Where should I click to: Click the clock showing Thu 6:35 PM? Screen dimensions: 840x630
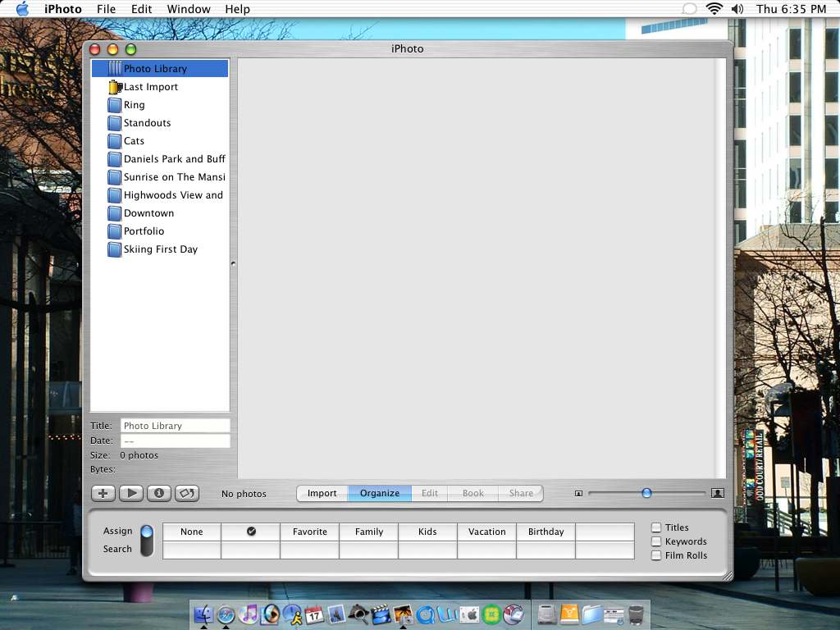tap(791, 9)
